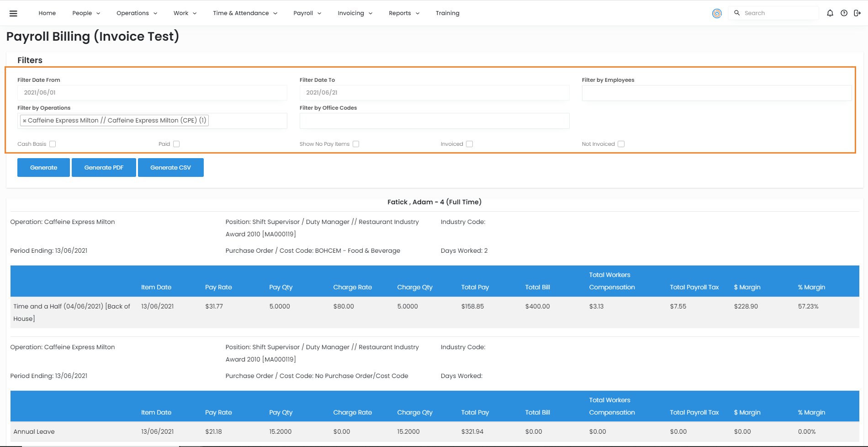Image resolution: width=868 pixels, height=447 pixels.
Task: Toggle the Show No Pay Items checkbox
Action: pos(356,144)
